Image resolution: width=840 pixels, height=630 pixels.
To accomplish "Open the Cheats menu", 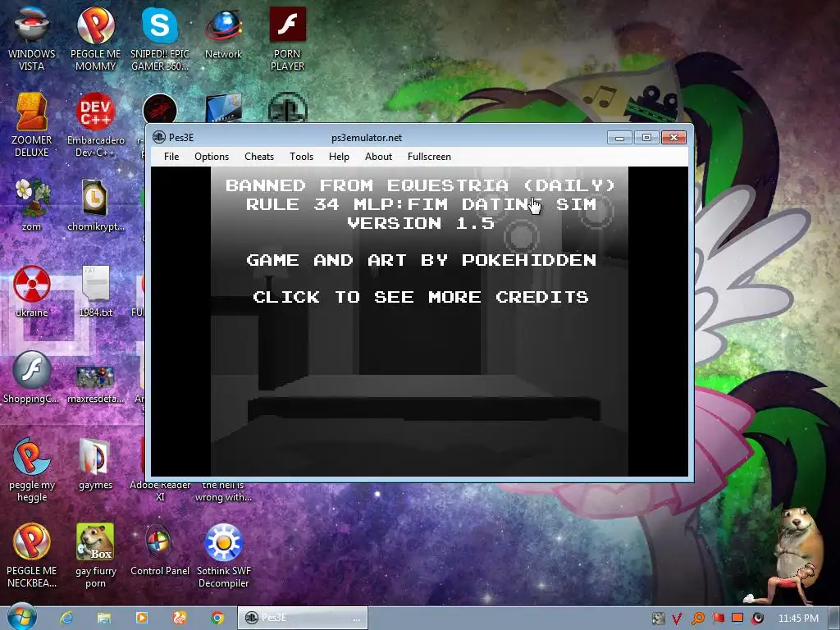I will [259, 157].
